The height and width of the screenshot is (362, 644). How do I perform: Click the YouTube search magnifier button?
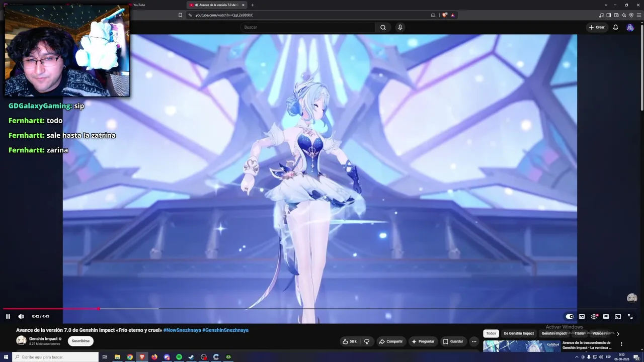click(x=383, y=27)
